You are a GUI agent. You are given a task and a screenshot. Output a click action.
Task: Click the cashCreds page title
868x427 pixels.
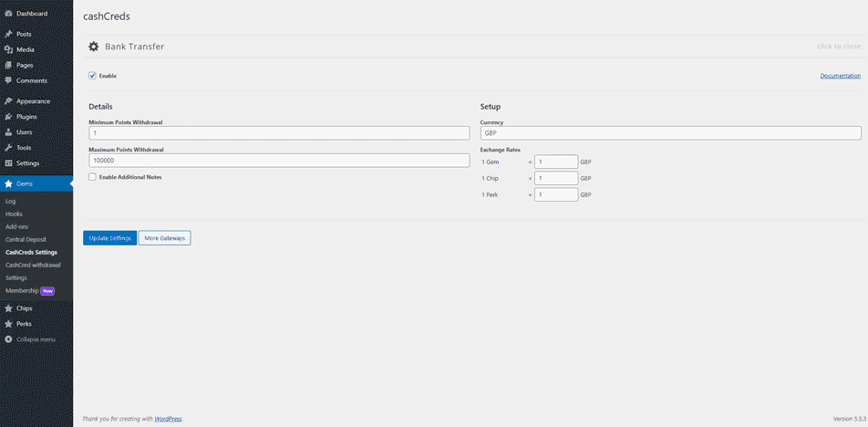(107, 16)
